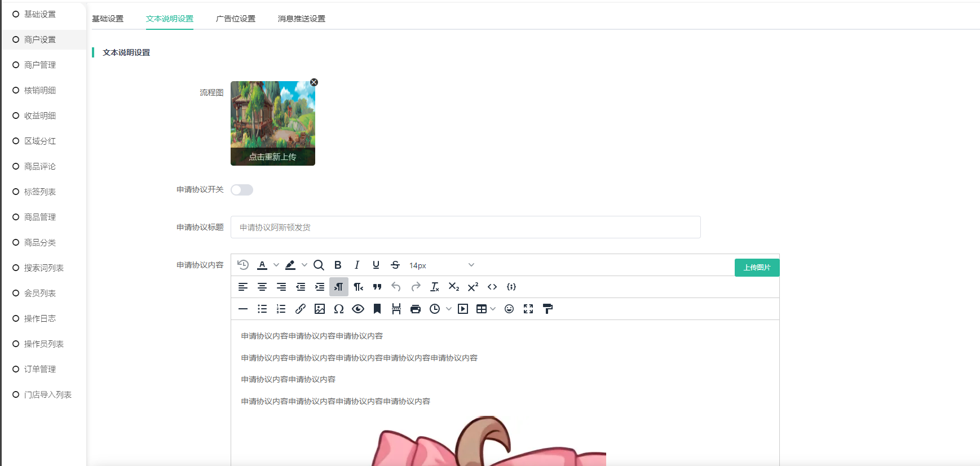Switch to the 广告位设置 tab
Viewport: 980px width, 466px height.
click(235, 19)
